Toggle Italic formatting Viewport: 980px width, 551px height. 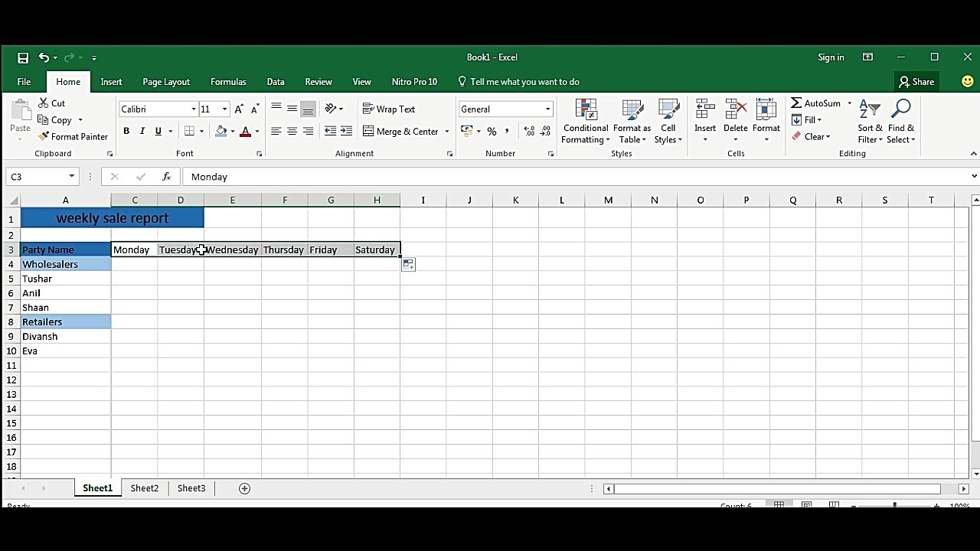(142, 132)
